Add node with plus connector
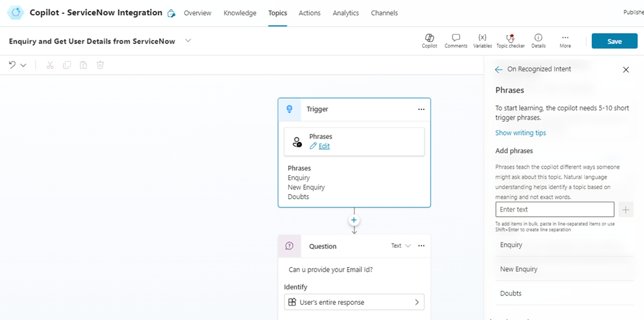 coord(354,220)
